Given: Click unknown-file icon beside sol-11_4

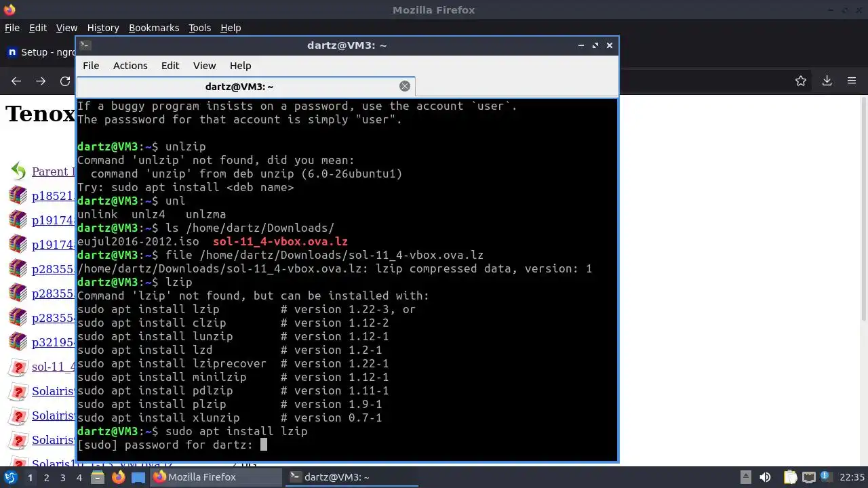Looking at the screenshot, I should point(18,367).
